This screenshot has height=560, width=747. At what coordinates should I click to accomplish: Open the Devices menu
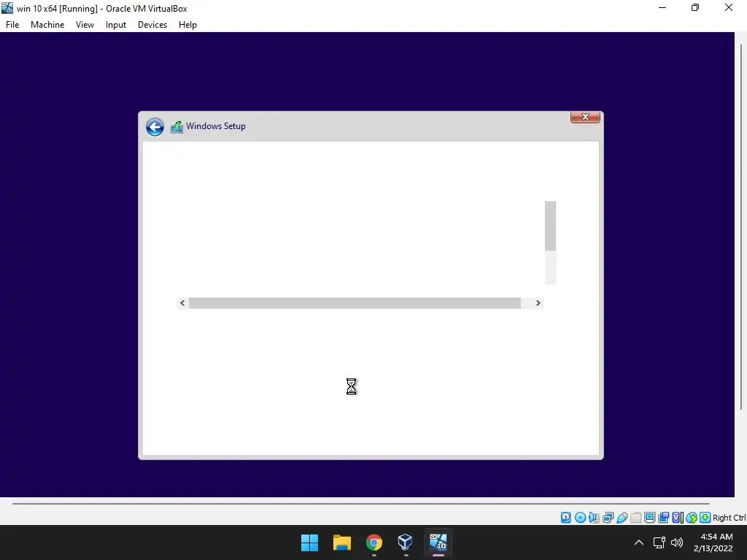click(152, 25)
